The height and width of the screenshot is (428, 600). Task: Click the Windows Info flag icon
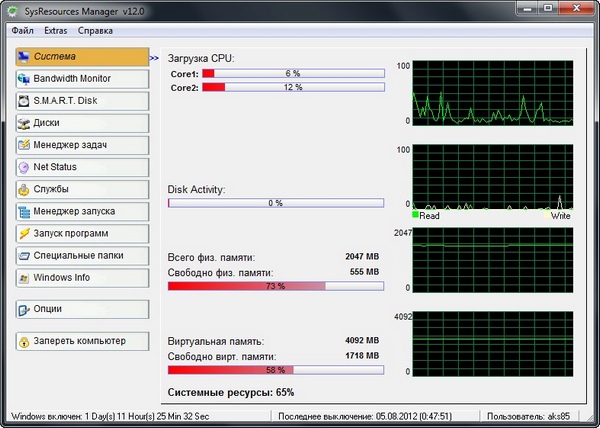click(24, 278)
